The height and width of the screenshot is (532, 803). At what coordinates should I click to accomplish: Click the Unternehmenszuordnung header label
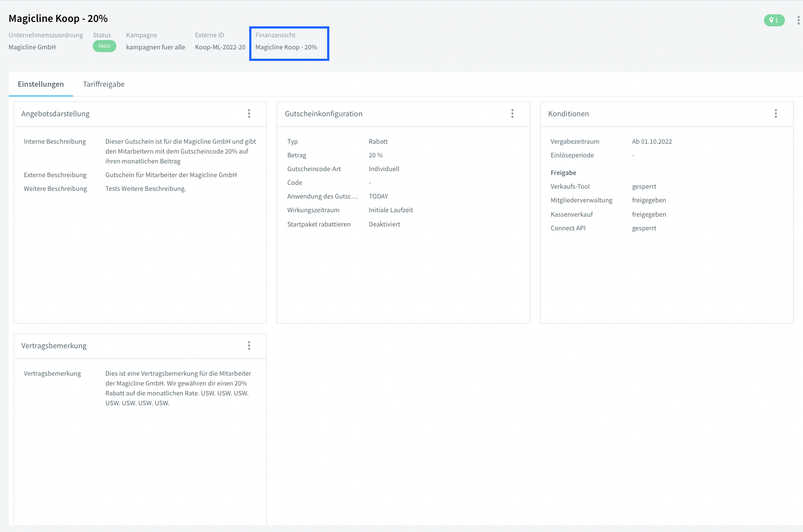coord(46,35)
